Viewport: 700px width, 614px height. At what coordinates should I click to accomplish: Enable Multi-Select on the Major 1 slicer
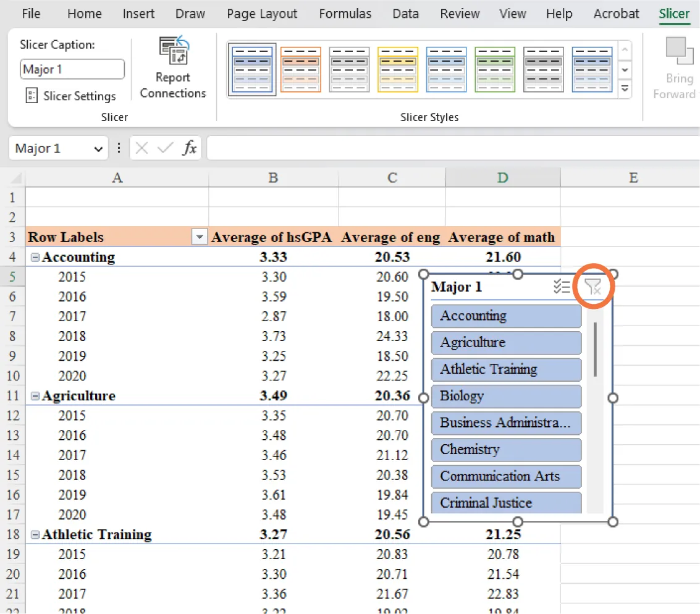[562, 286]
